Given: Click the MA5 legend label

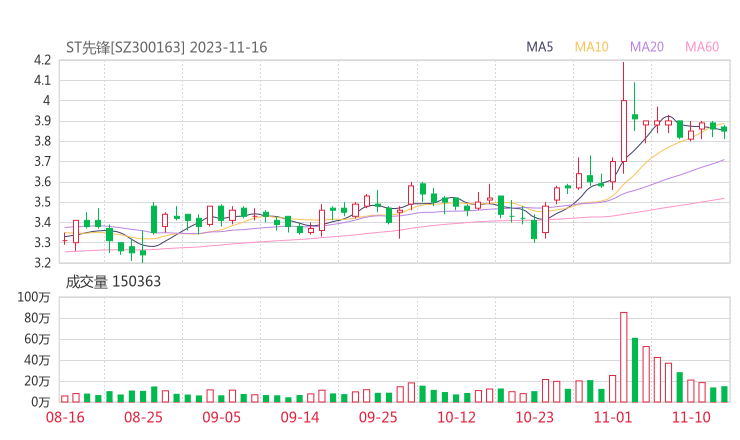Looking at the screenshot, I should pos(539,47).
